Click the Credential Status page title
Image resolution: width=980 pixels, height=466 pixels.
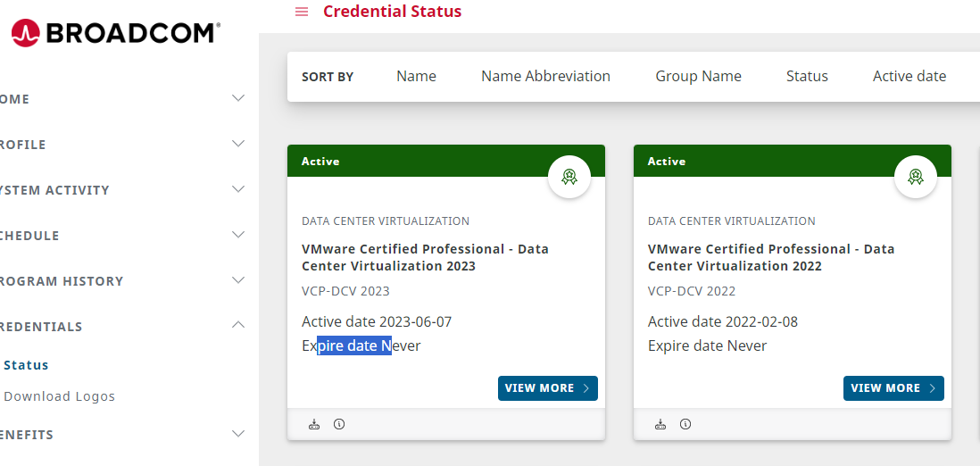[392, 12]
